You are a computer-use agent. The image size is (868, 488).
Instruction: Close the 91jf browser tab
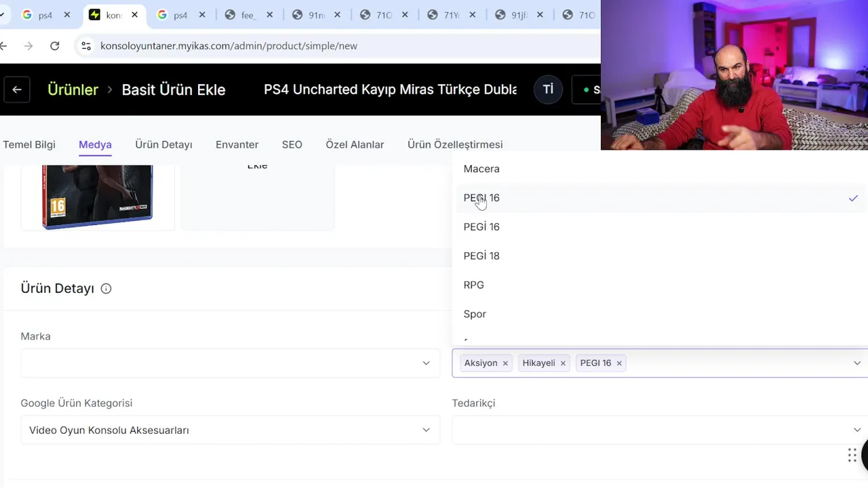[540, 15]
